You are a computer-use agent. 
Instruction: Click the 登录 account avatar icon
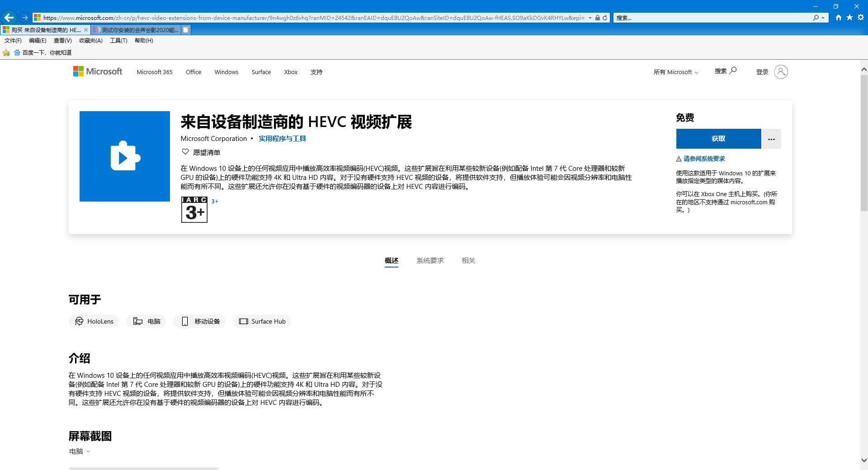point(781,72)
